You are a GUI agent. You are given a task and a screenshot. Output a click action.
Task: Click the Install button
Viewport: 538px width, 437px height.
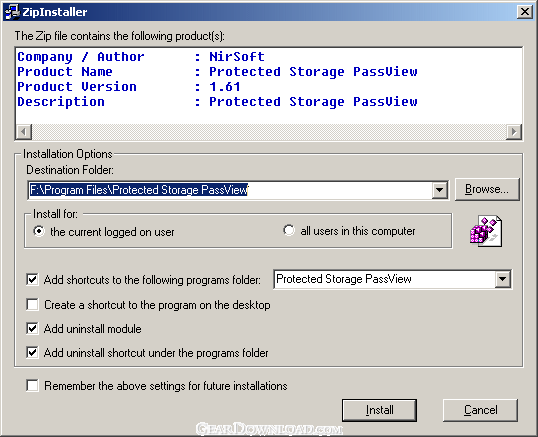[379, 410]
